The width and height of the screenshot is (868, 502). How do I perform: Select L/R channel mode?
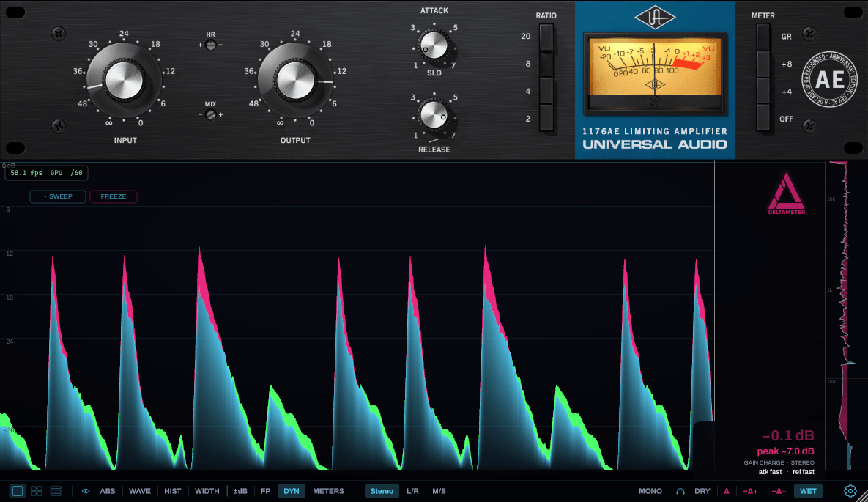coord(413,491)
